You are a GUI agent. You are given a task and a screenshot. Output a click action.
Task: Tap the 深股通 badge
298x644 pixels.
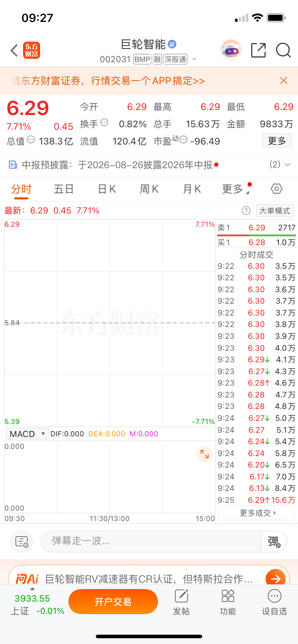coord(176,59)
